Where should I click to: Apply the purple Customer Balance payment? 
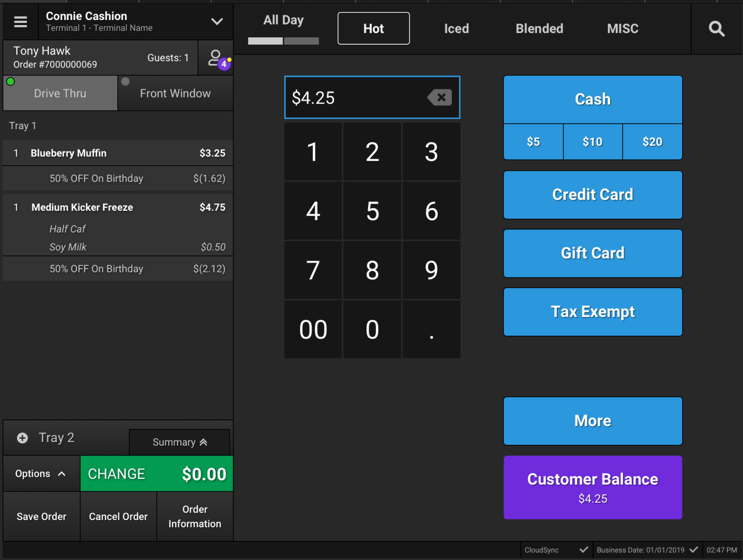[593, 487]
